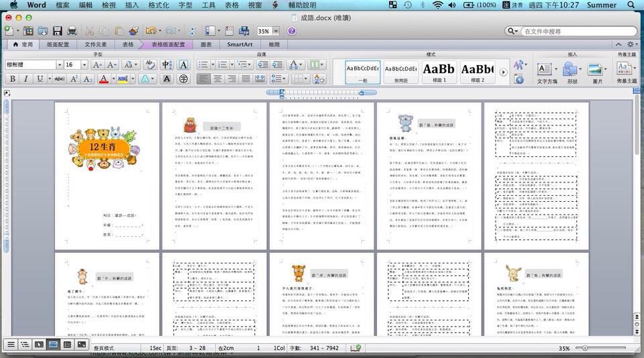Image resolution: width=644 pixels, height=358 pixels.
Task: Print the document using the printer icon
Action: pos(72,31)
